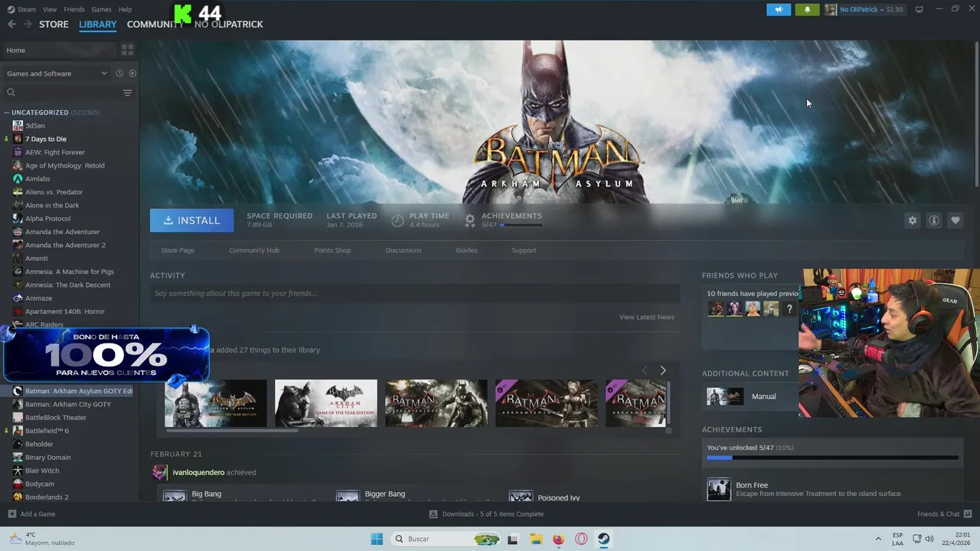The image size is (980, 551).
Task: Go forward with the right navigation arrow
Action: (28, 24)
